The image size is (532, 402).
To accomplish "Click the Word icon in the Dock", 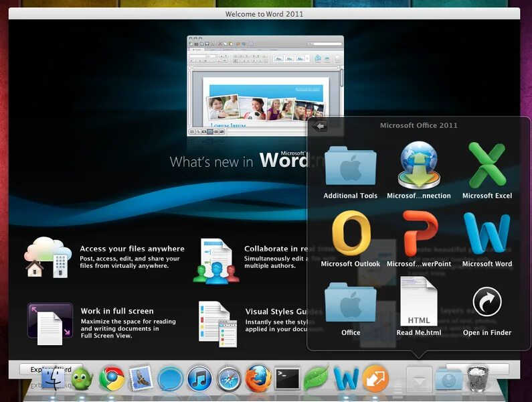I will coord(346,378).
